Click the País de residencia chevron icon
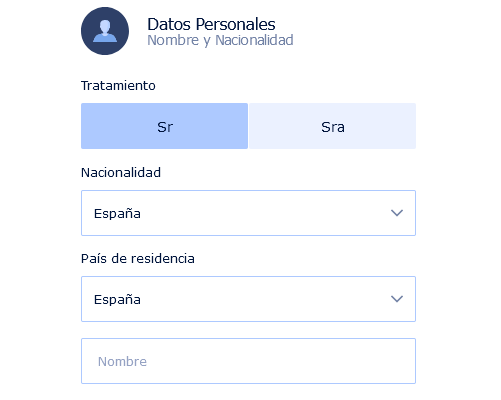The image size is (501, 400). [x=397, y=299]
